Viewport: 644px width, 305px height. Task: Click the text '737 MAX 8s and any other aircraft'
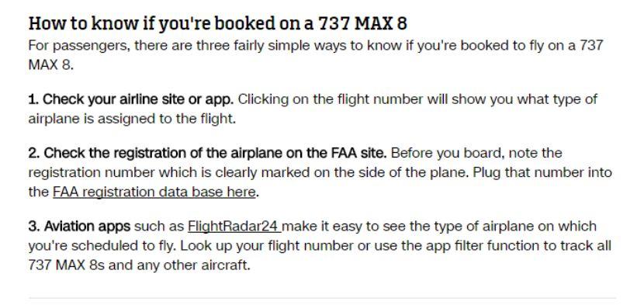pos(139,265)
